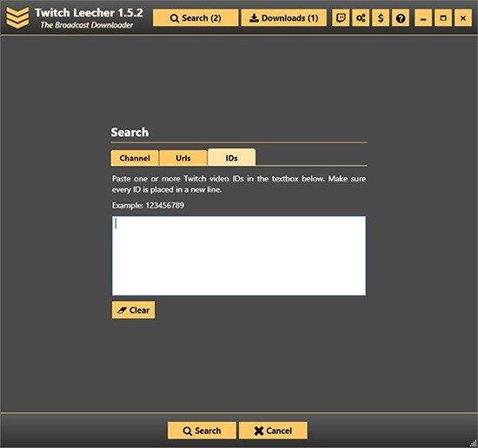The width and height of the screenshot is (478, 448).
Task: Click the window resize grip corner
Action: click(x=474, y=444)
